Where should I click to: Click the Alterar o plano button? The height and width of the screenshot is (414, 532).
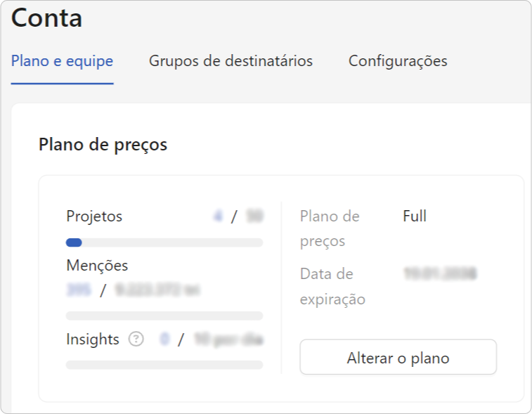398,357
